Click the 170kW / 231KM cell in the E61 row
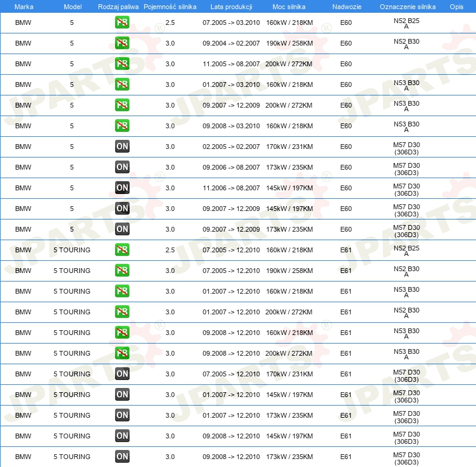Image resolution: width=476 pixels, height=467 pixels. [x=289, y=374]
